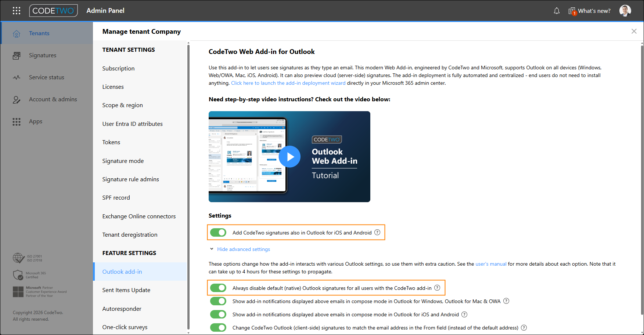
Task: Open help for From field signature matching option
Action: 524,327
